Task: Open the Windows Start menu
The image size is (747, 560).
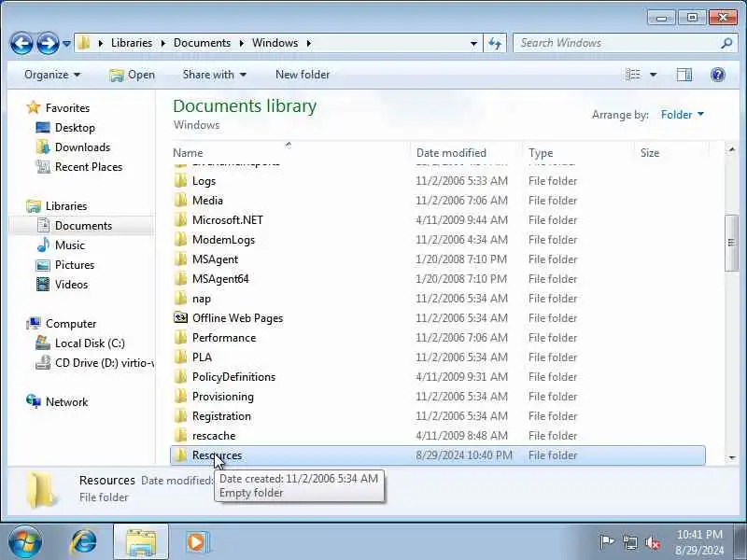Action: 25,542
